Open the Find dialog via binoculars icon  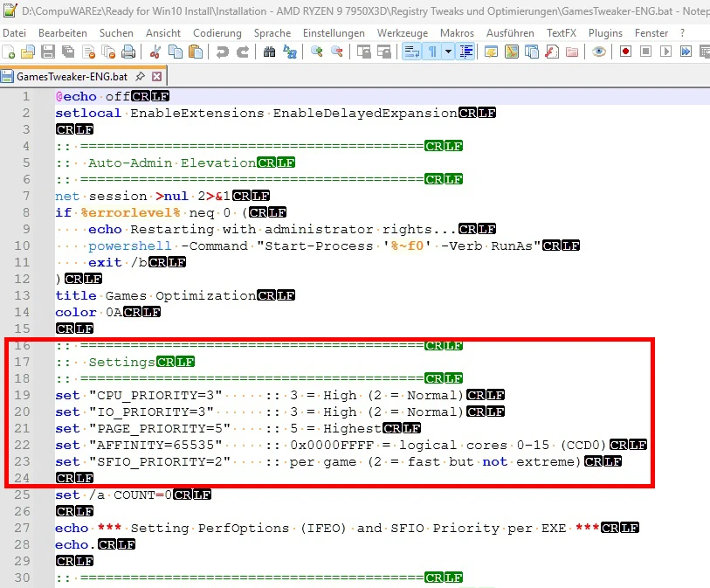(x=272, y=52)
